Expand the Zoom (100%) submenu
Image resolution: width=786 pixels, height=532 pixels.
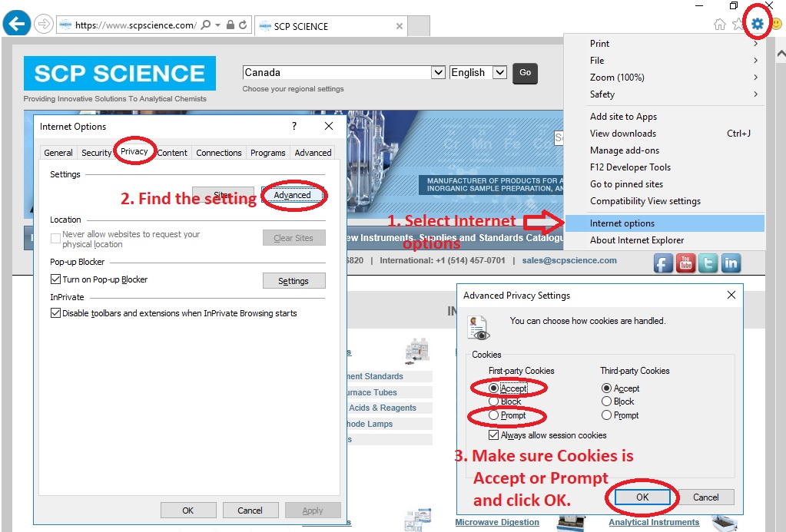click(x=665, y=78)
